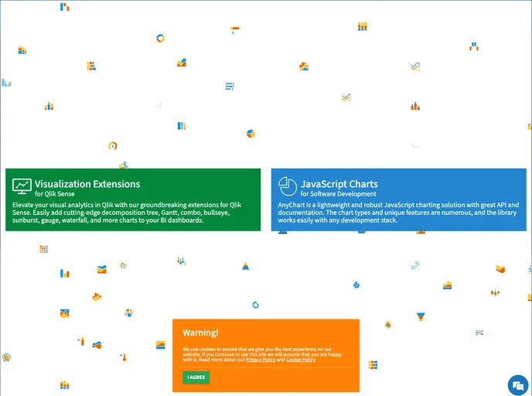Open the live chat bubble
Image resolution: width=532 pixels, height=396 pixels.
tap(517, 384)
